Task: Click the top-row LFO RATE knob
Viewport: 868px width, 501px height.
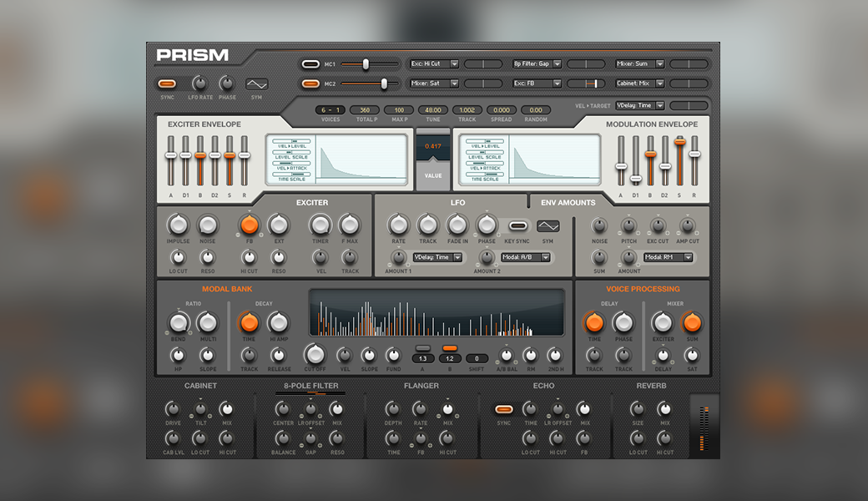Action: 199,83
